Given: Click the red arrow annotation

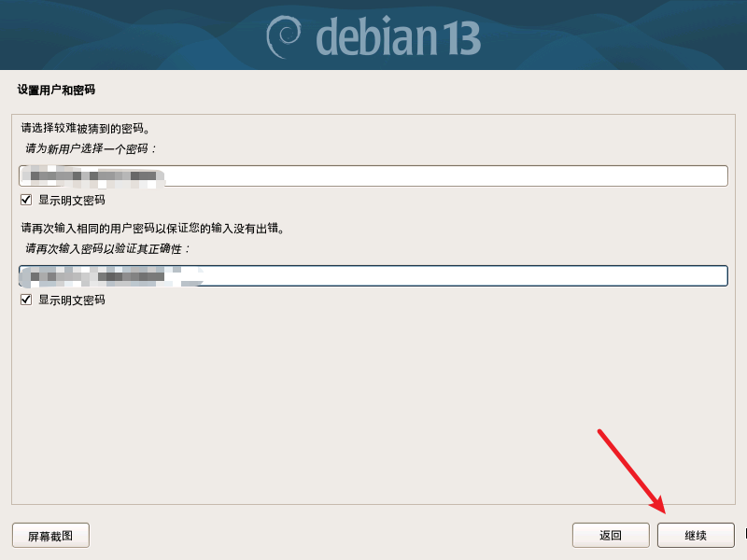Looking at the screenshot, I should pos(631,472).
